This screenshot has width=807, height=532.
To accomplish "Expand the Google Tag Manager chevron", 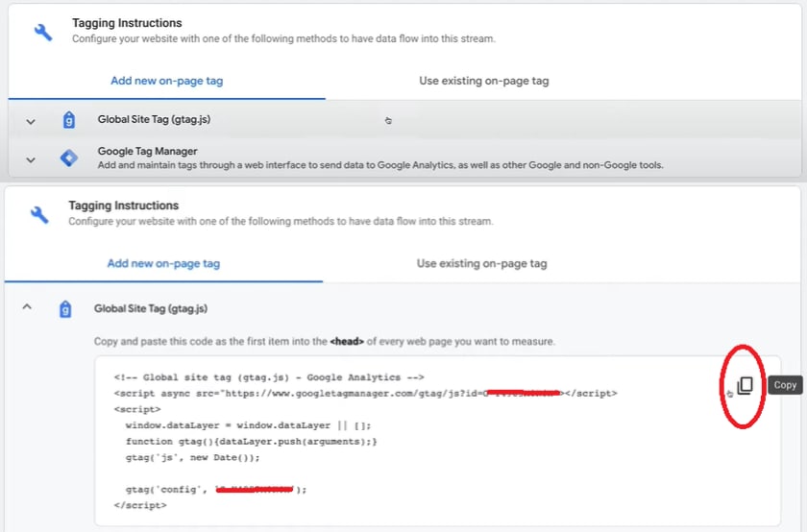I will [31, 160].
